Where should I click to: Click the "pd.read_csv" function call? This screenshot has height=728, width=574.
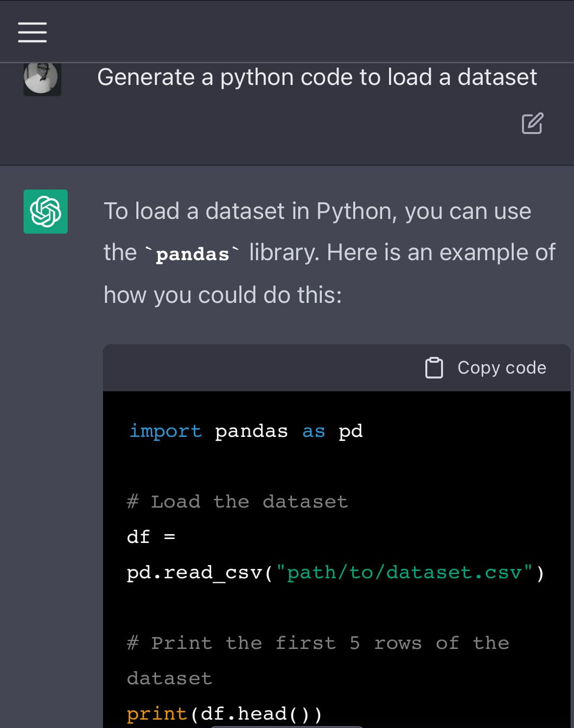coord(194,572)
